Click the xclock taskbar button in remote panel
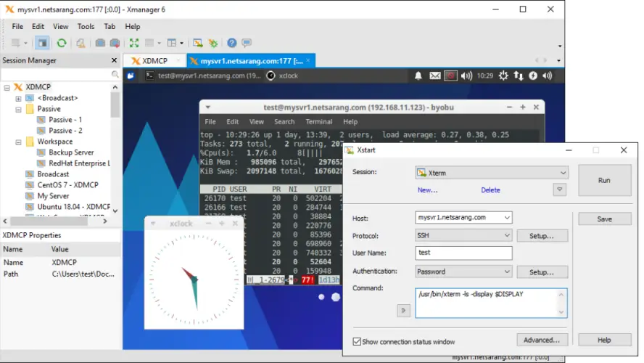Image resolution: width=644 pixels, height=363 pixels. 282,76
